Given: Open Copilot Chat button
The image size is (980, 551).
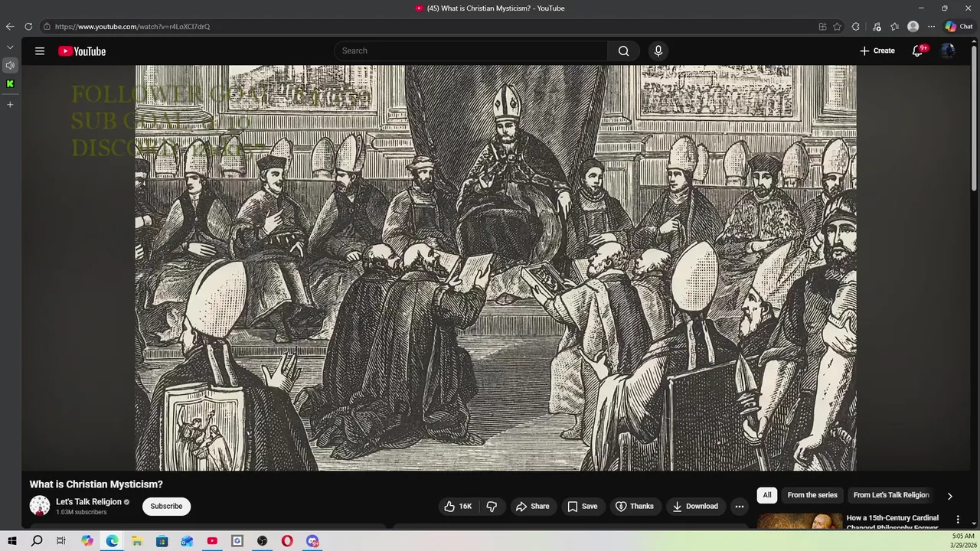Looking at the screenshot, I should coord(959,27).
